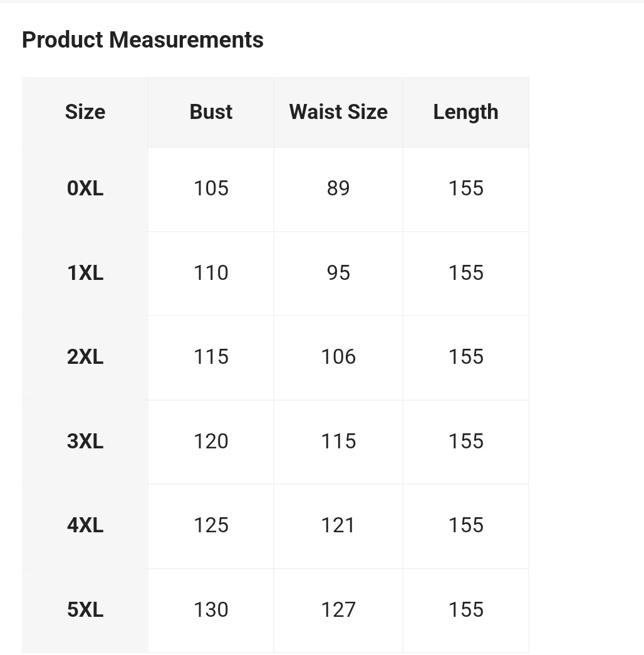This screenshot has width=644, height=655.
Task: Select the Length column header
Action: click(465, 112)
